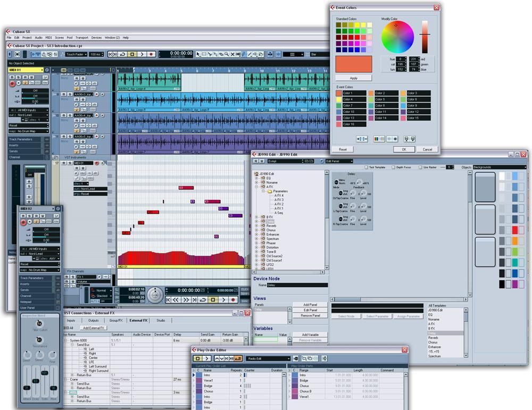Click Rewind on the Transport panel

click(176, 300)
